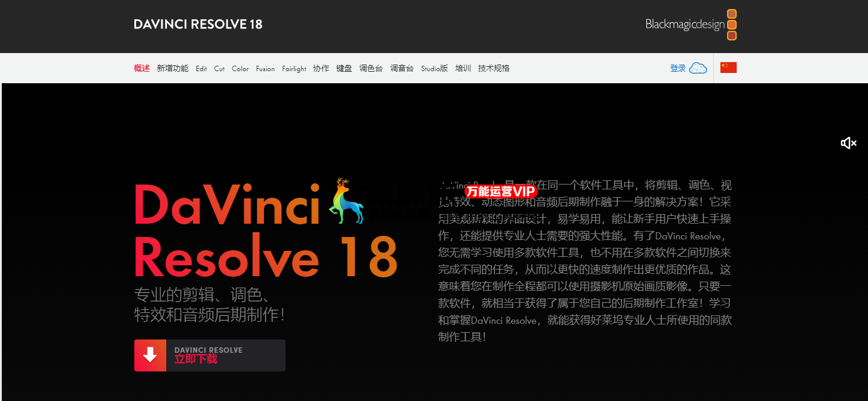
Task: Open the 培训 tab
Action: coord(463,68)
